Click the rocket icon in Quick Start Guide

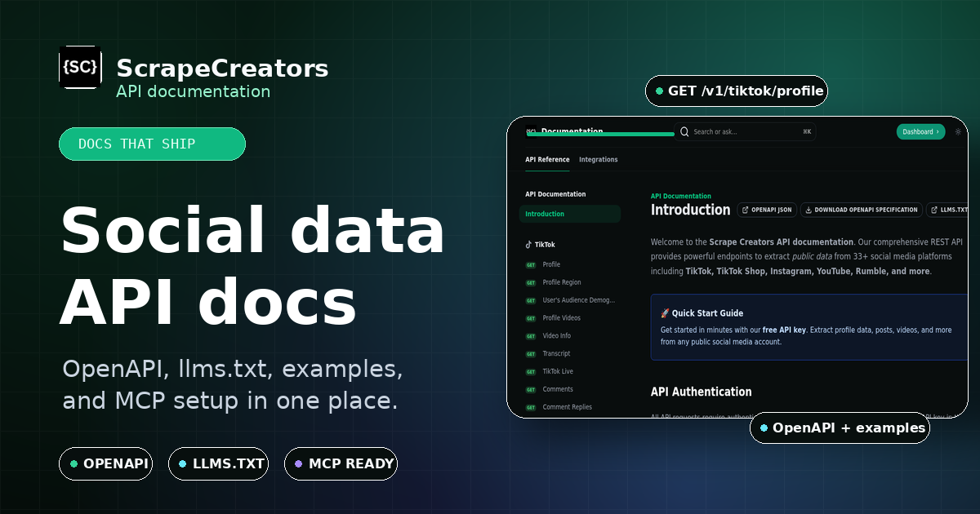click(665, 313)
